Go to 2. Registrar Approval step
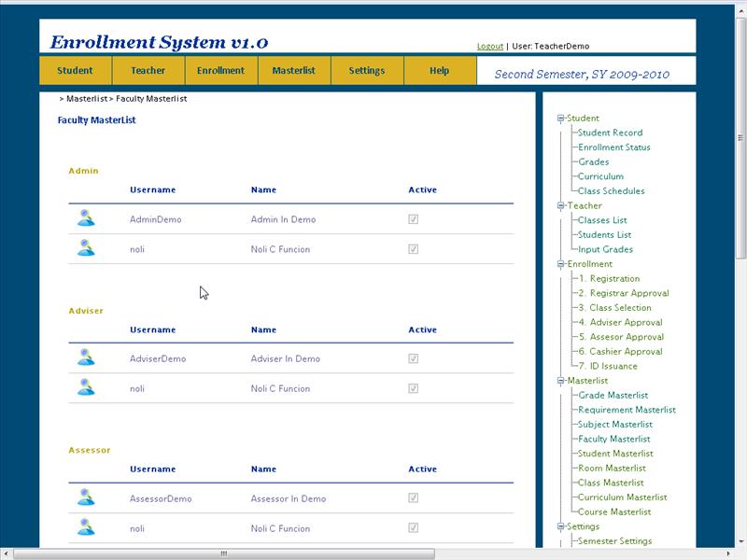The image size is (747, 560). pyautogui.click(x=624, y=293)
